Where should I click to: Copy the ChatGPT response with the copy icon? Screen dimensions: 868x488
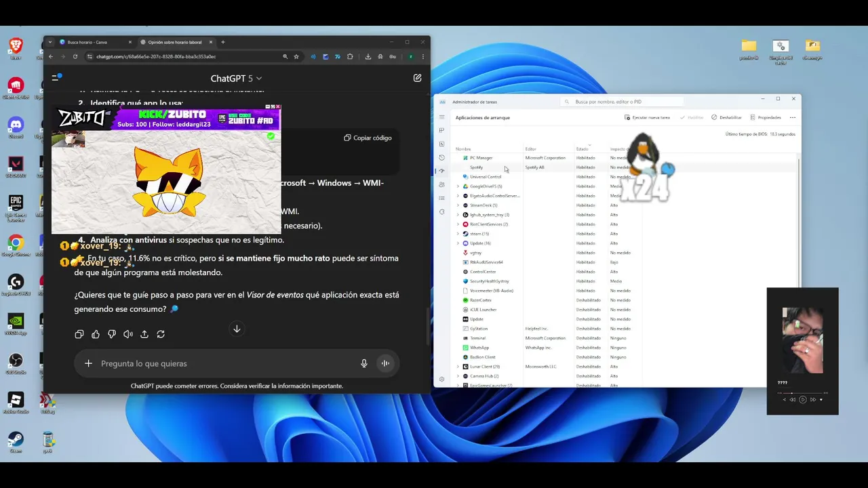coord(79,334)
